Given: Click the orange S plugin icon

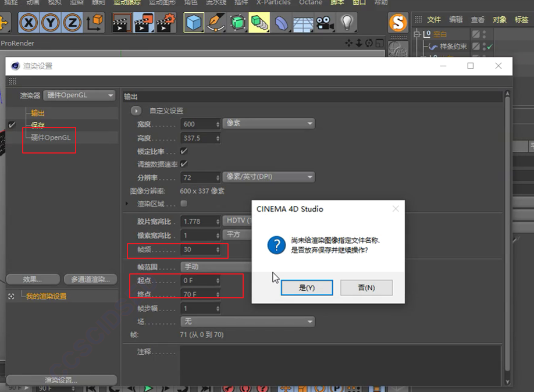Looking at the screenshot, I should [398, 23].
